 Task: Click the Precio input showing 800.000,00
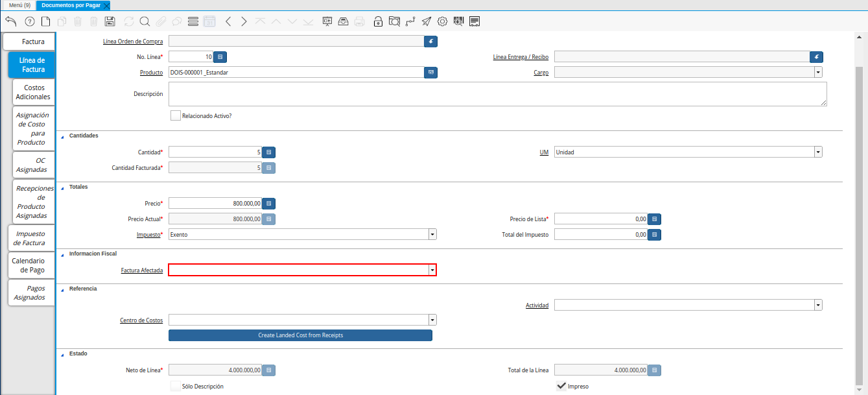point(215,204)
